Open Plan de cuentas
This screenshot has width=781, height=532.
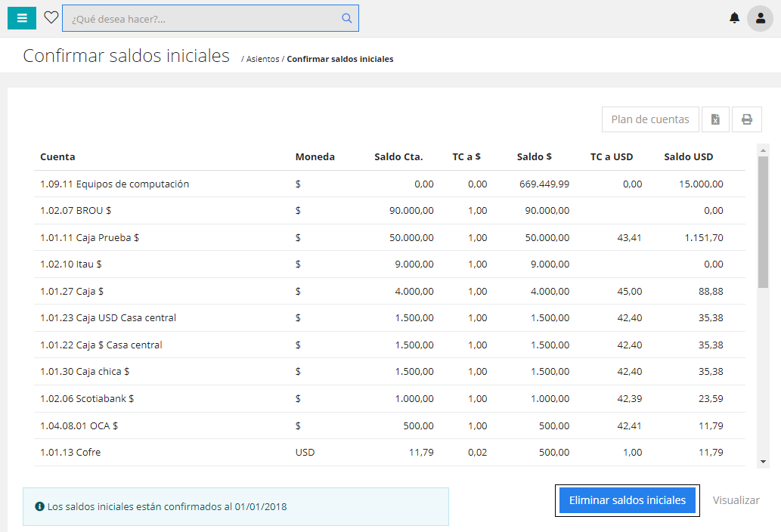(x=649, y=119)
